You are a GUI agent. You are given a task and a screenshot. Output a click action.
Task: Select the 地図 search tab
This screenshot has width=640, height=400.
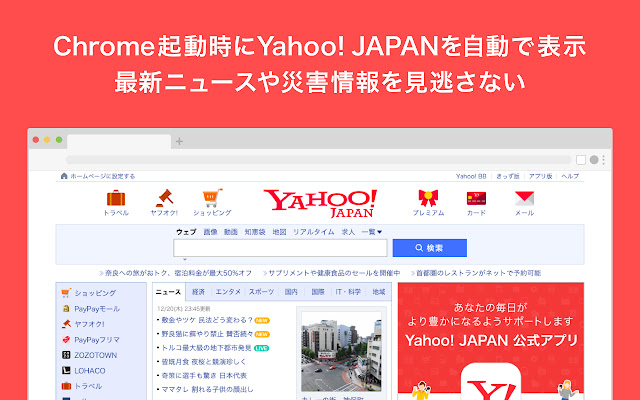pos(280,232)
